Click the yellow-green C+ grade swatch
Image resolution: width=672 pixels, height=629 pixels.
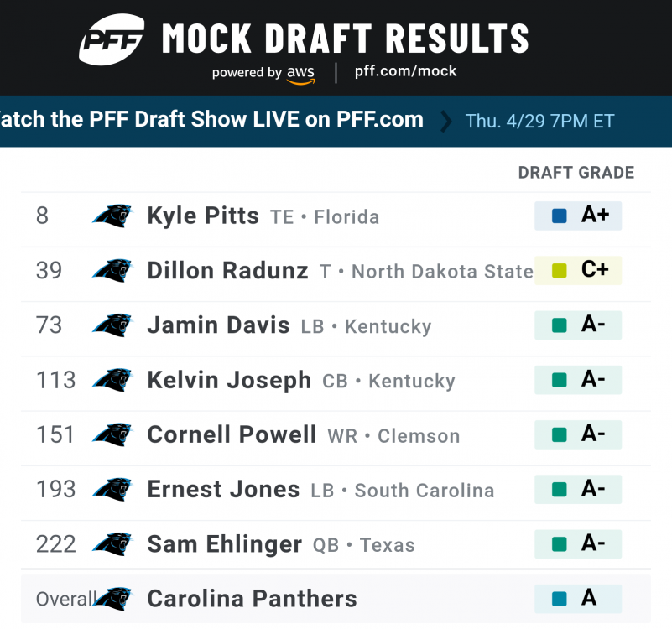click(x=560, y=271)
